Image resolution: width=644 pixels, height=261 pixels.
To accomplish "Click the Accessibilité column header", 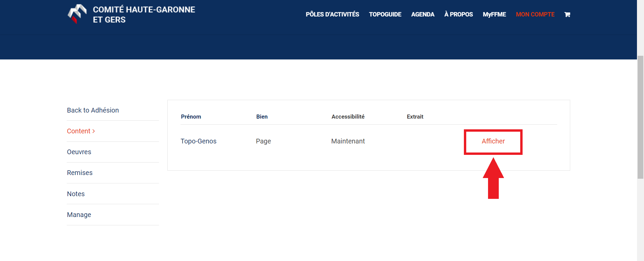I will click(348, 117).
